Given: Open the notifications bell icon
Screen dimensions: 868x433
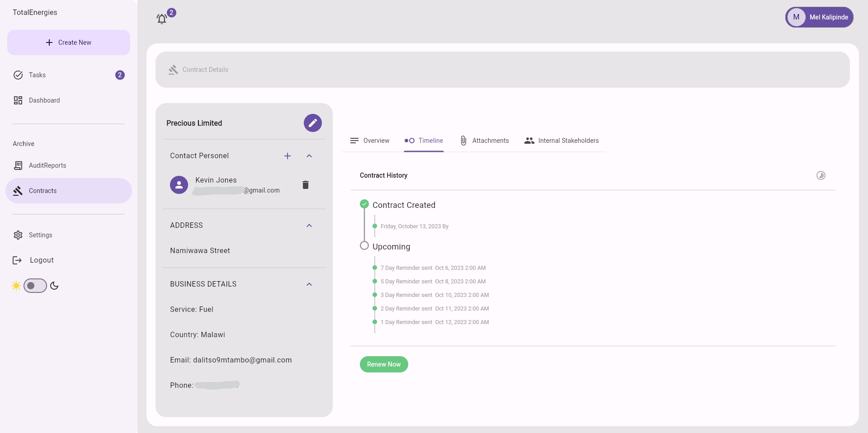Looking at the screenshot, I should [x=162, y=19].
